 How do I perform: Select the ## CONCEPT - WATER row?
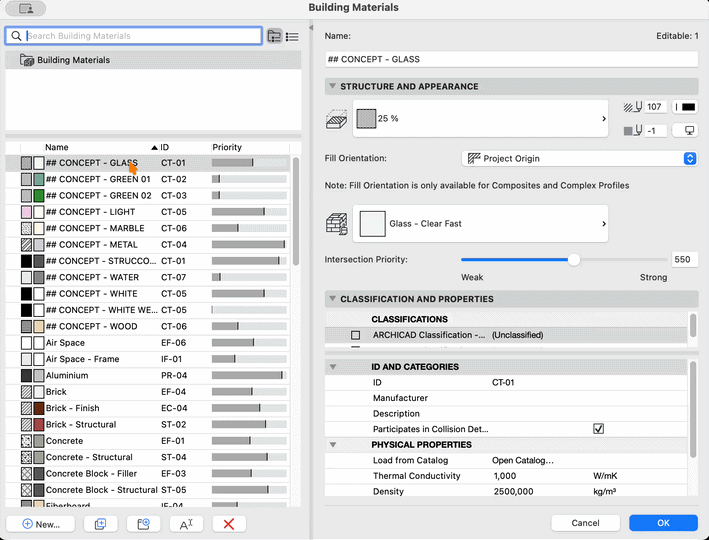tap(147, 277)
